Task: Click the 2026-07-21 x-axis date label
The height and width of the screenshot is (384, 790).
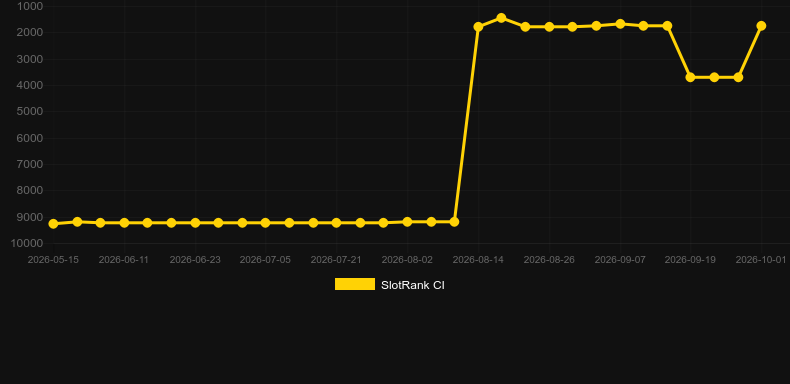Action: (336, 260)
